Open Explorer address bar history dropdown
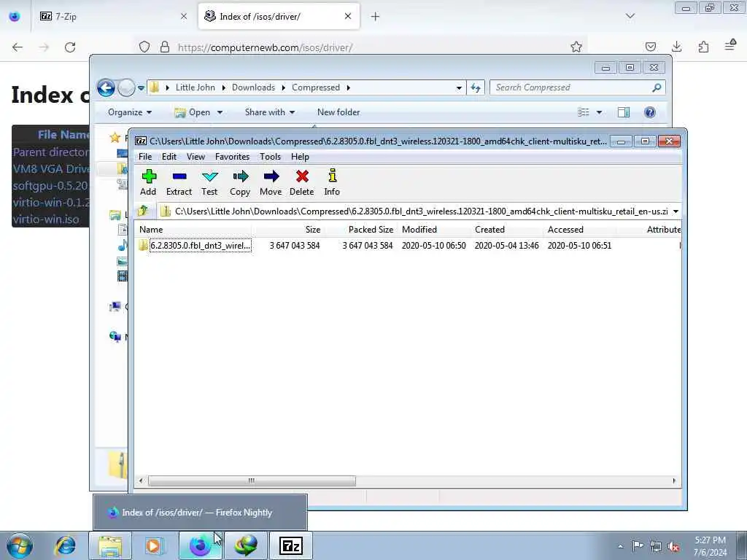The image size is (747, 560). coord(459,88)
